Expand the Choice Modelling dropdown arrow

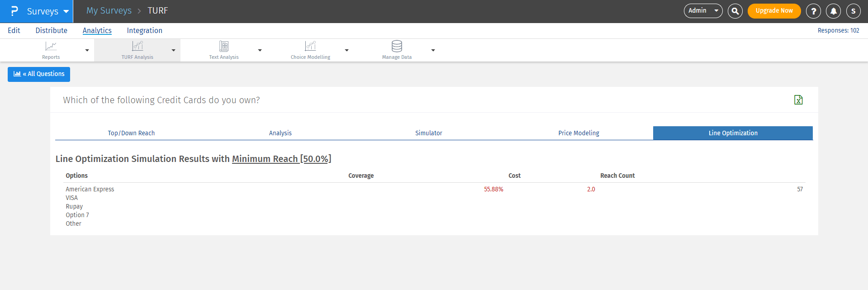point(346,50)
